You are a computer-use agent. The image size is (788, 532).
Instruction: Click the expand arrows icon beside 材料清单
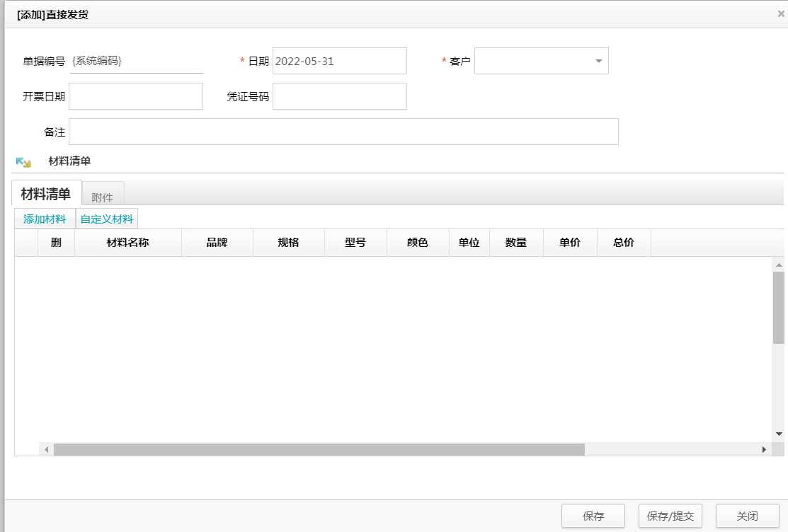tap(23, 162)
